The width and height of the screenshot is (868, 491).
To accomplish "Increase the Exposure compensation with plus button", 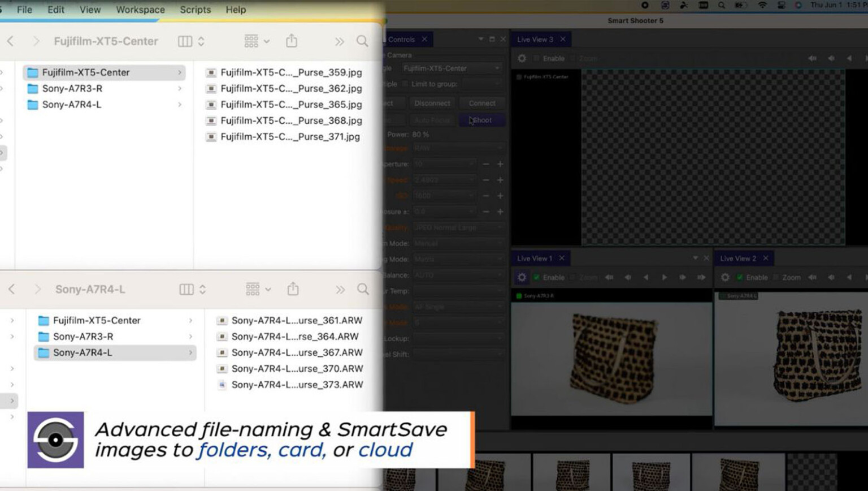I will pos(500,212).
